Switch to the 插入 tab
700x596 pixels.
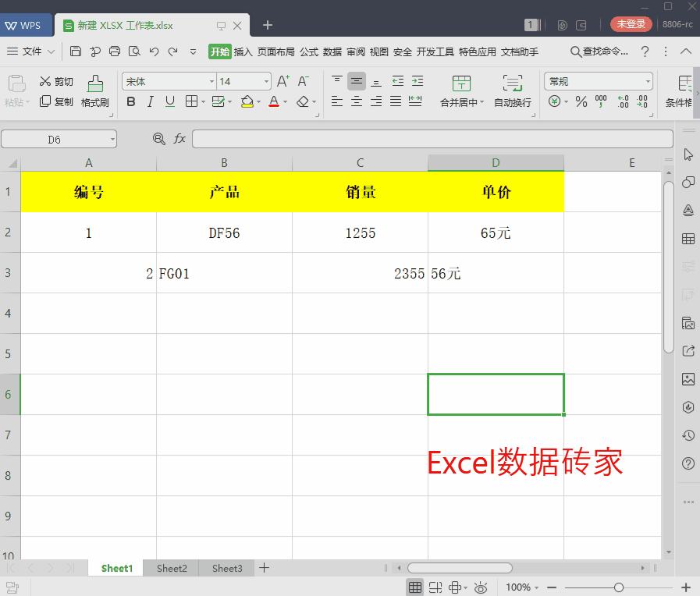pos(243,51)
